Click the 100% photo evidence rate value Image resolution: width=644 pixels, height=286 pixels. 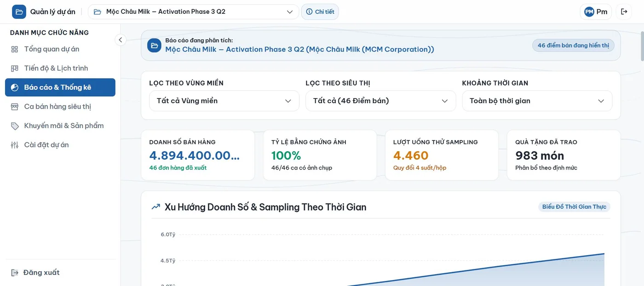coord(286,156)
